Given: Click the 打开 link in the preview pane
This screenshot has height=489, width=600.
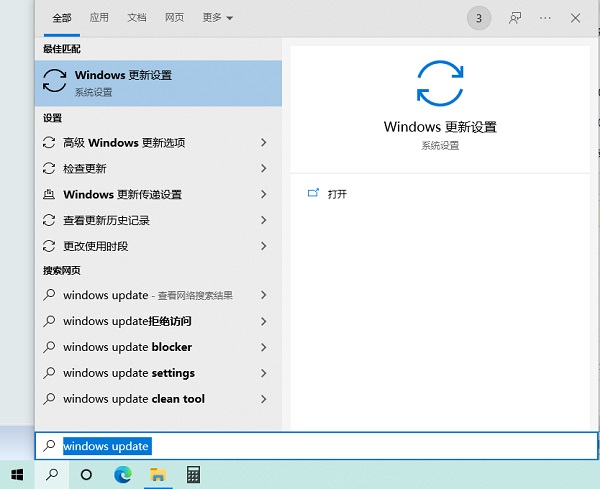Looking at the screenshot, I should pyautogui.click(x=337, y=194).
